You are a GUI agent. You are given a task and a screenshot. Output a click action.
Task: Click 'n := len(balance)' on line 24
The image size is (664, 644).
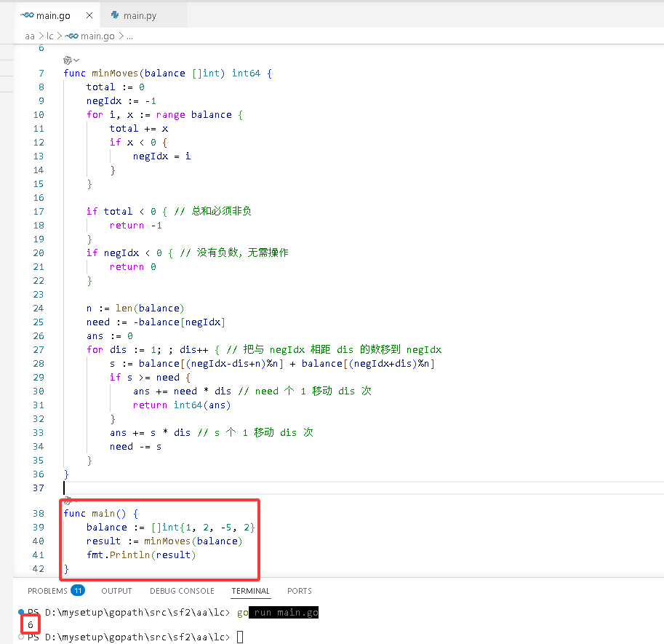pos(135,309)
